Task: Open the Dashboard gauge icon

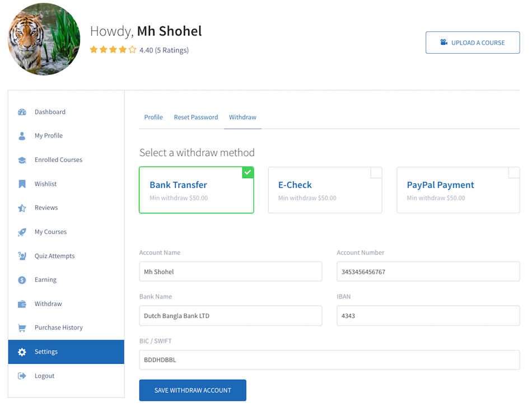Action: [x=22, y=112]
